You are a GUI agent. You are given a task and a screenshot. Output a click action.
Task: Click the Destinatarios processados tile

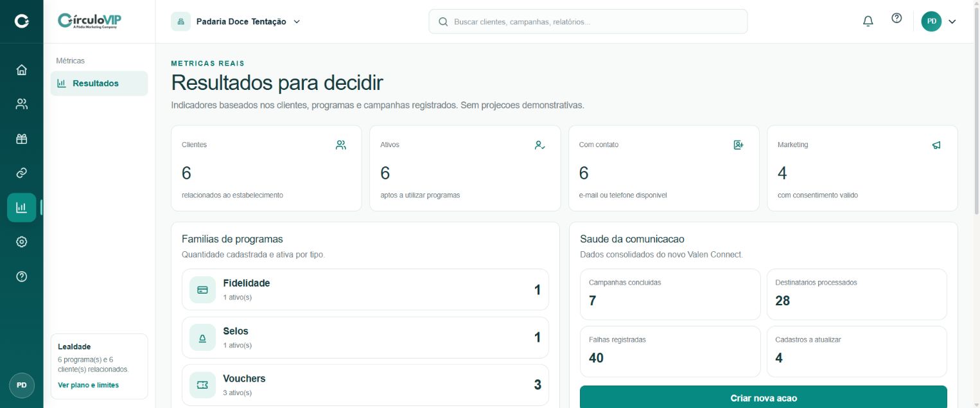click(x=857, y=294)
